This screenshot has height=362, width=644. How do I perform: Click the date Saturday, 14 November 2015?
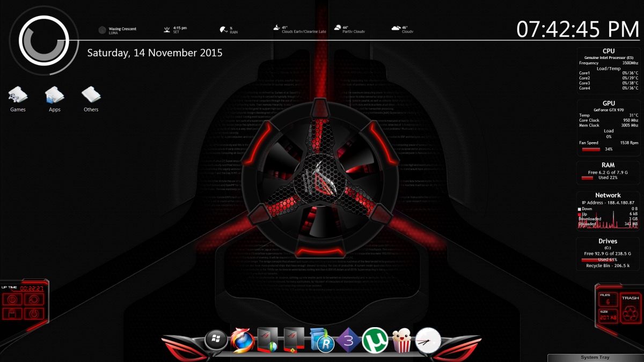155,53
